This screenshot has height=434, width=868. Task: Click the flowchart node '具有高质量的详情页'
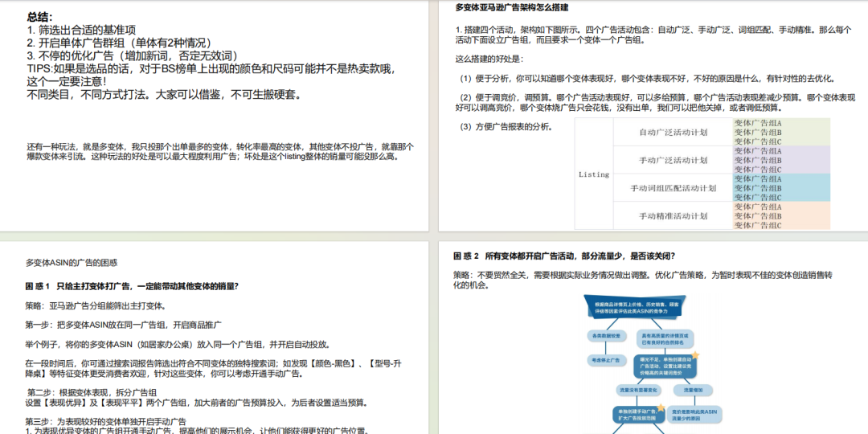click(x=665, y=339)
